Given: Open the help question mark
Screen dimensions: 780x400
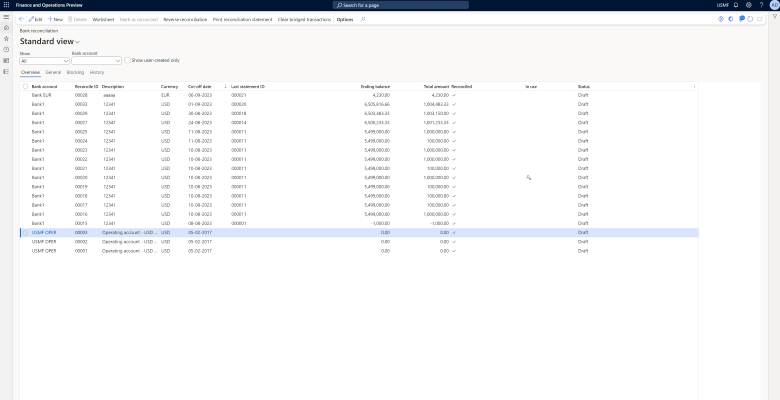Looking at the screenshot, I should 761,5.
